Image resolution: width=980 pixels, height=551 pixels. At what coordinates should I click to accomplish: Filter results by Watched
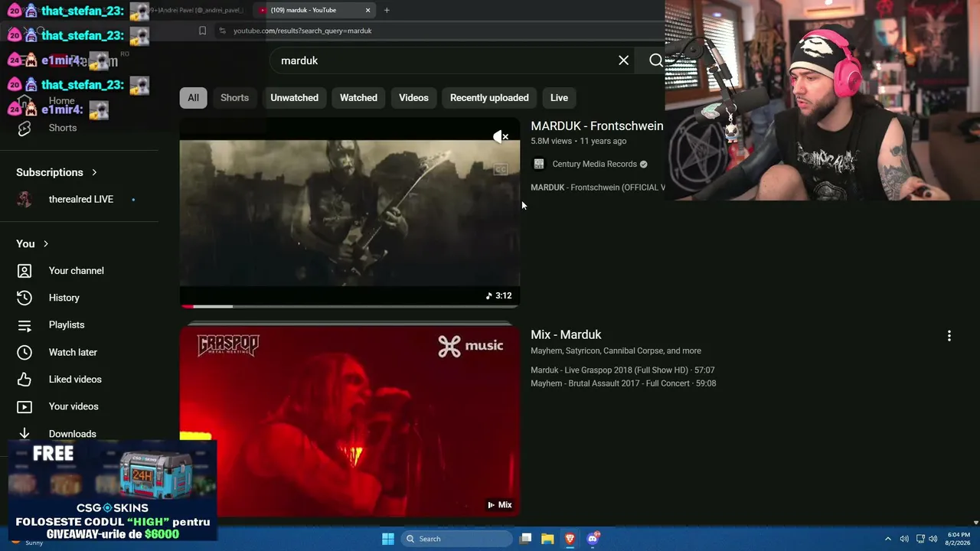pos(358,98)
